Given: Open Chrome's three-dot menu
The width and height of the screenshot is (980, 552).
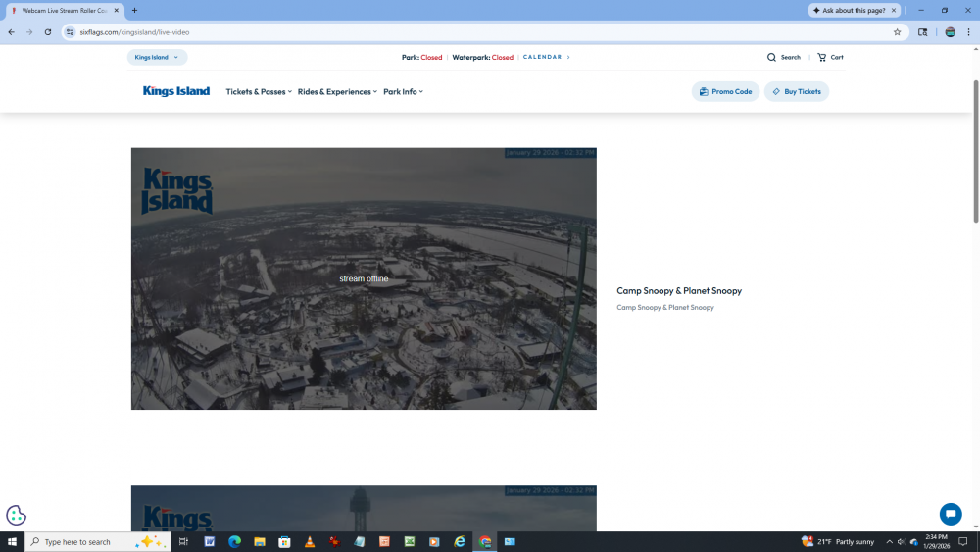Looking at the screenshot, I should (968, 32).
